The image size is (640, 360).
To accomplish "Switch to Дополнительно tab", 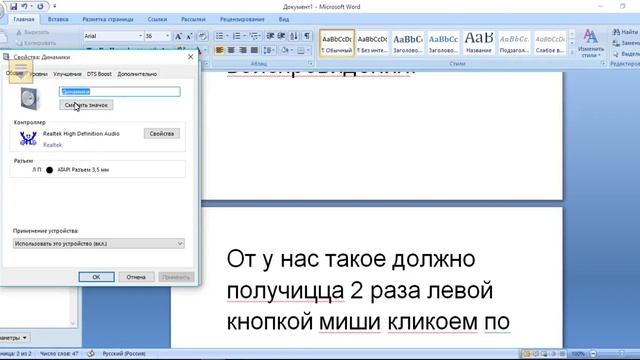I will tap(137, 74).
